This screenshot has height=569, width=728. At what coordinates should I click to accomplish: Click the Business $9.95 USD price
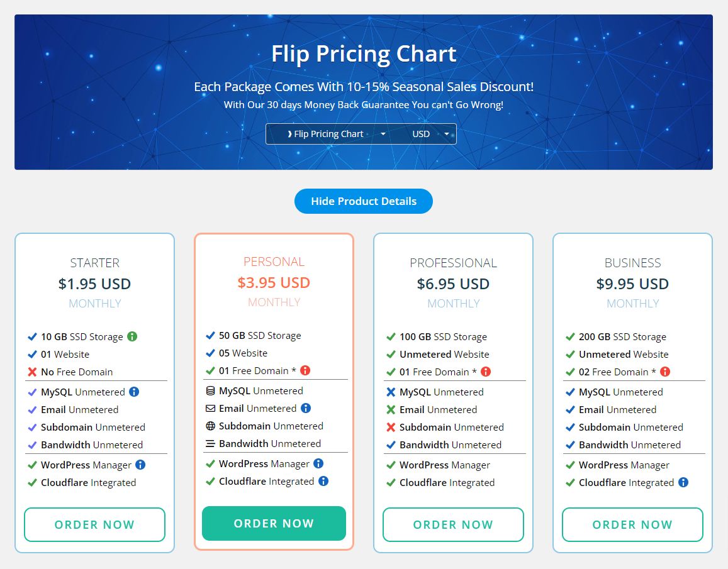[632, 284]
